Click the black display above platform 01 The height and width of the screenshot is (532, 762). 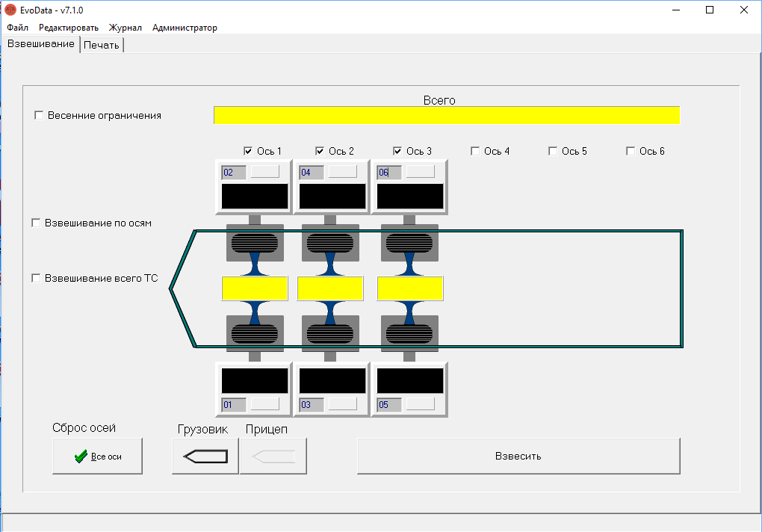(x=255, y=380)
